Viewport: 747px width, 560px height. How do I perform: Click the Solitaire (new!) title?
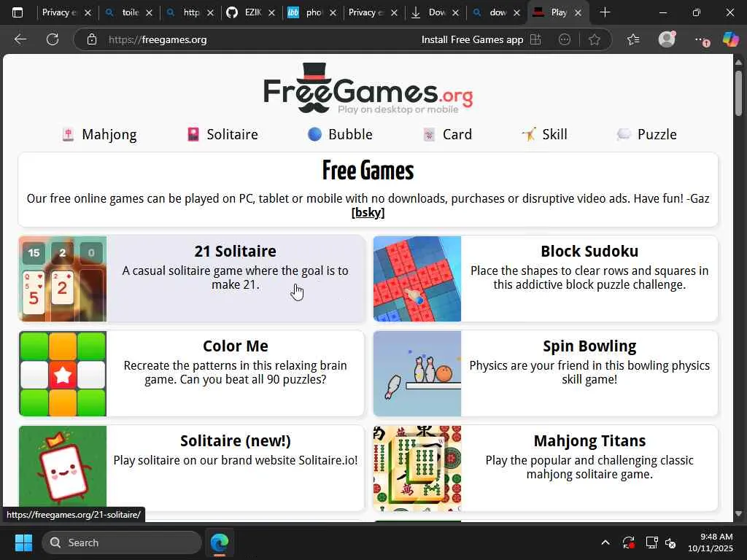pyautogui.click(x=236, y=441)
